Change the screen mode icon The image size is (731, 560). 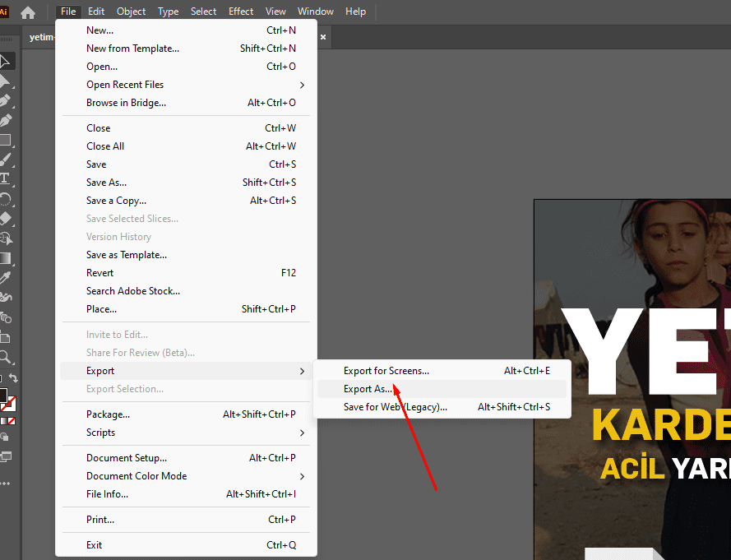tap(6, 456)
